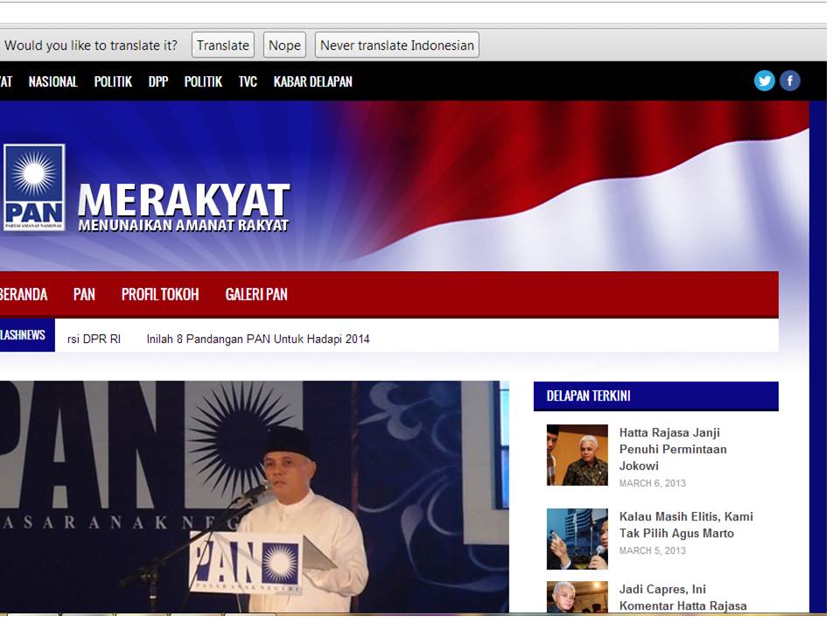Click the Translate button
This screenshot has width=840, height=630.
click(223, 45)
